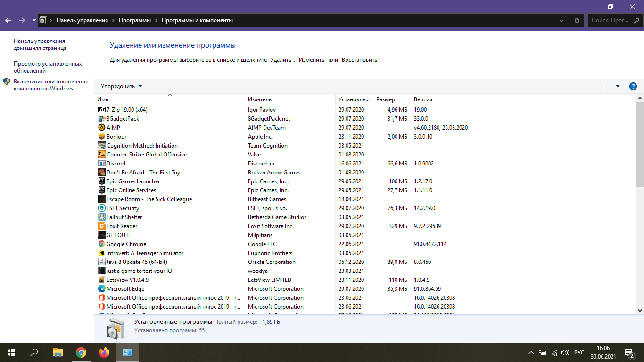The width and height of the screenshot is (644, 362).
Task: Click Программы и компоненты breadcrumb
Action: [197, 20]
